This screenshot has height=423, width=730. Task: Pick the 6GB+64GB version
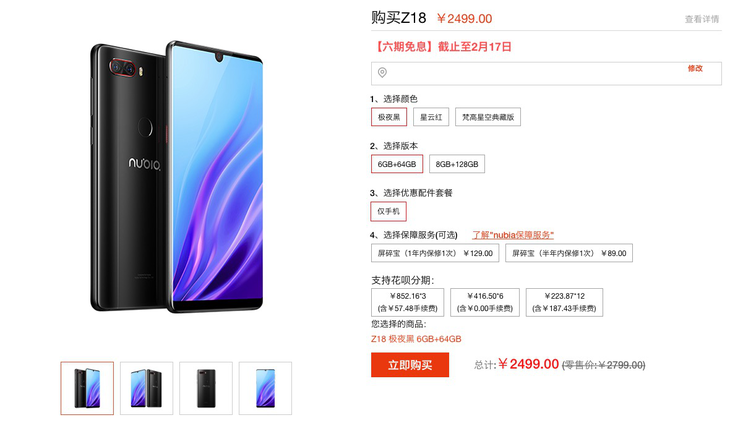click(x=397, y=164)
